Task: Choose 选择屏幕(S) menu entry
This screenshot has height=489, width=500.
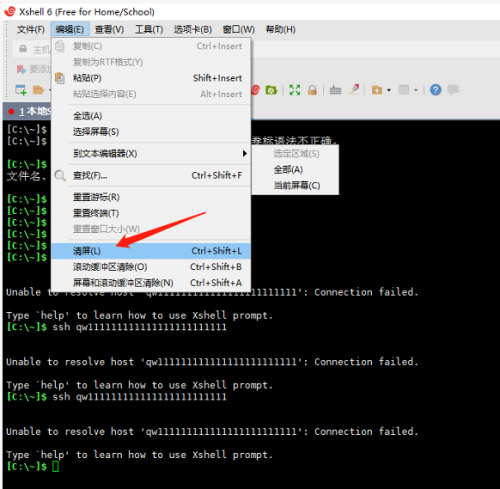Action: 151,132
